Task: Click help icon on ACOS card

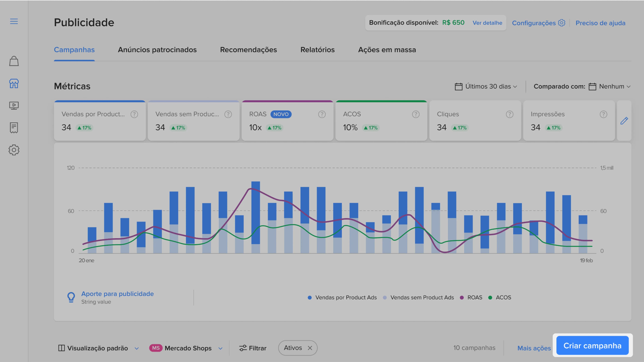Action: coord(416,114)
